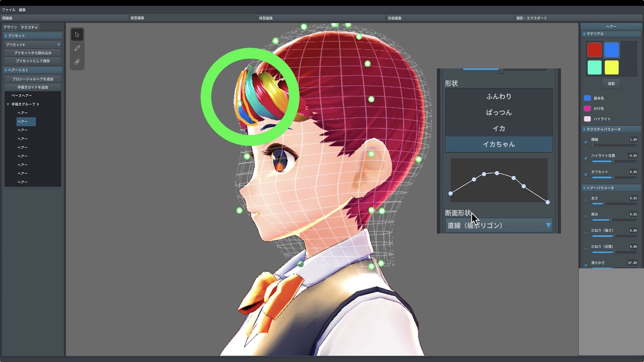Collapse the マテリアル section
This screenshot has height=362, width=644.
tap(611, 34)
